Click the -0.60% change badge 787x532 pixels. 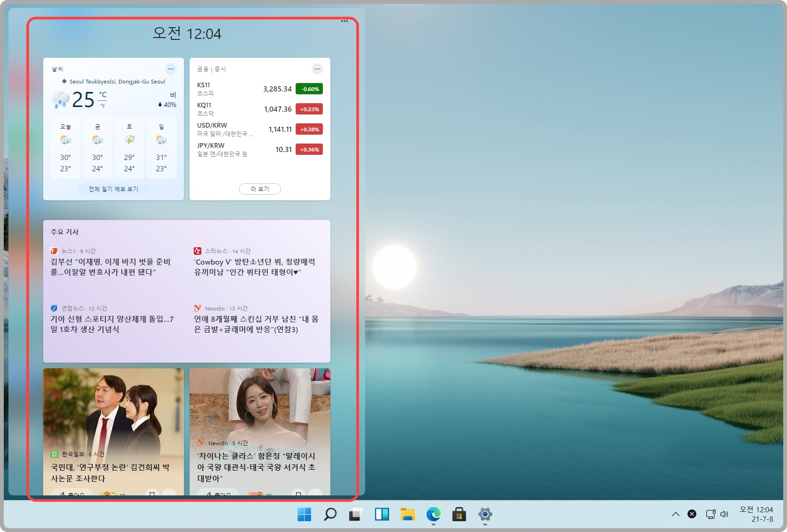[x=309, y=89]
